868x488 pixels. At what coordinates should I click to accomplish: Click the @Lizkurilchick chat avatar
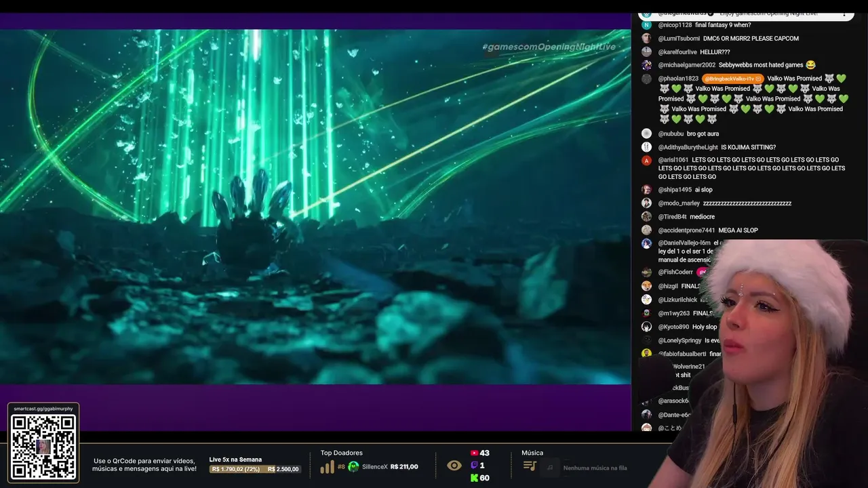(x=646, y=300)
